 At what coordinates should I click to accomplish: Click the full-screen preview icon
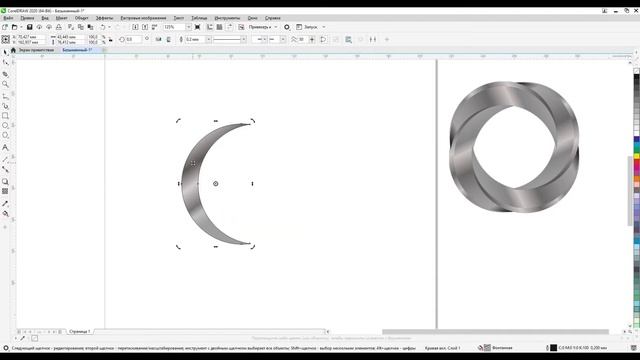198,27
